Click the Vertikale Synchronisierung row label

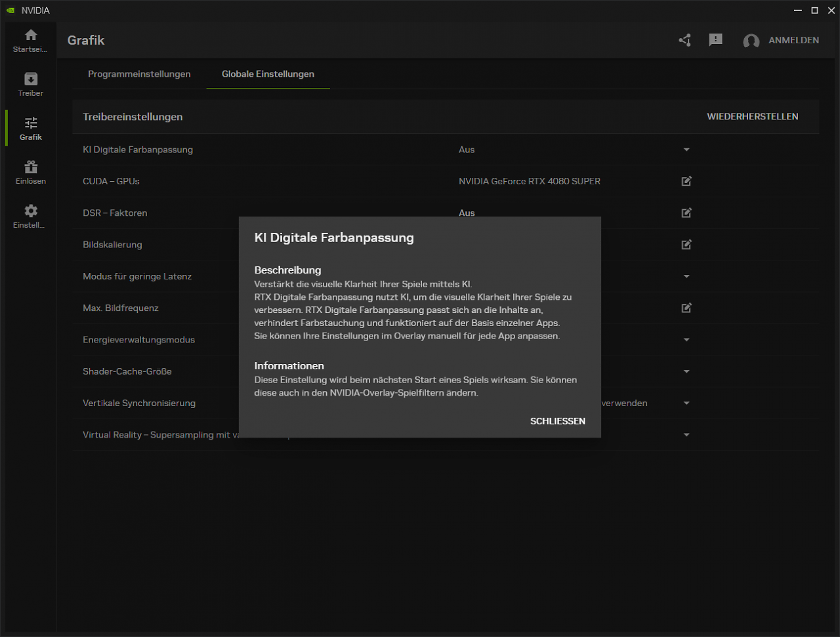[x=139, y=403]
